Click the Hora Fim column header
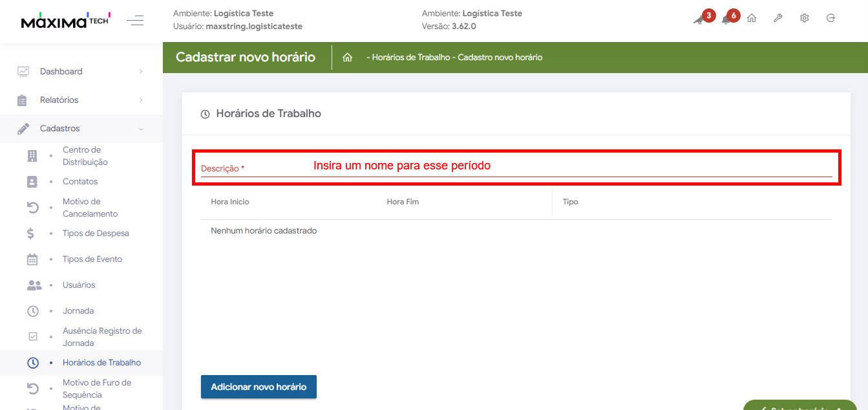The width and height of the screenshot is (868, 410). [403, 202]
